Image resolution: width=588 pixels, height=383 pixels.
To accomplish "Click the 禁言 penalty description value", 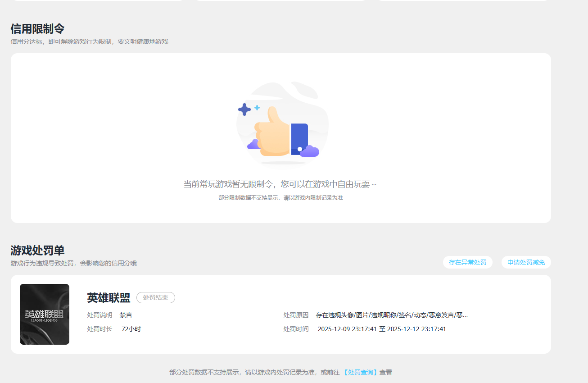I will (126, 315).
